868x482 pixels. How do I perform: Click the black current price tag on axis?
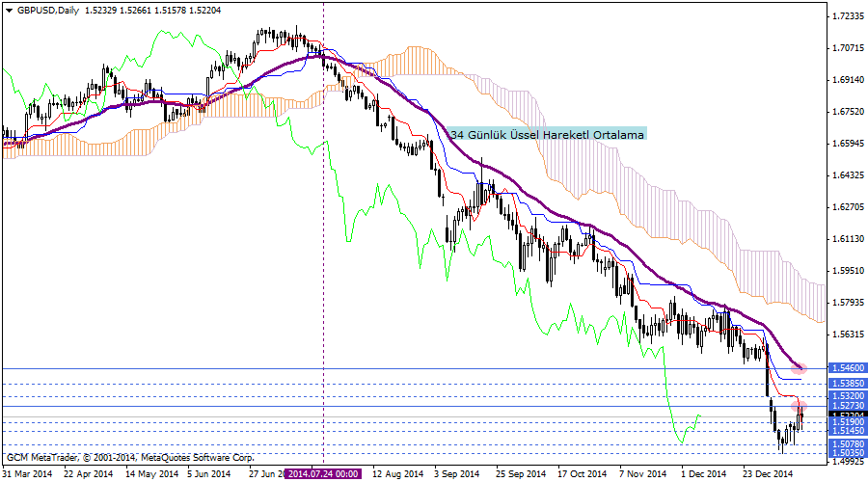point(848,415)
